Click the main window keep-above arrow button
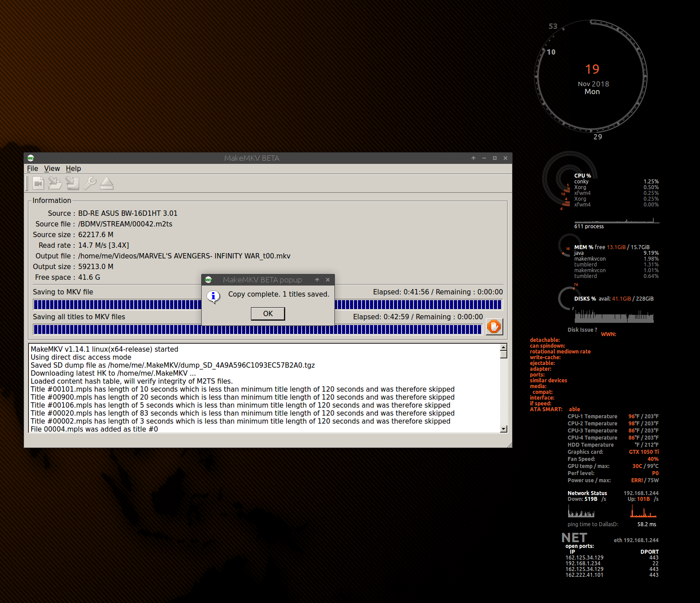 tap(473, 158)
